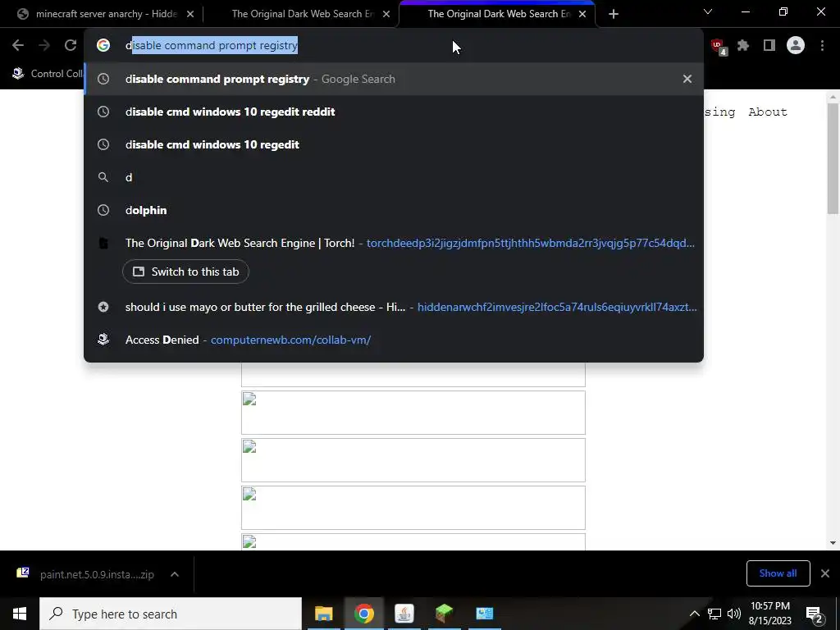Click the first broken image below the dropdown
The height and width of the screenshot is (630, 840).
pyautogui.click(x=413, y=413)
